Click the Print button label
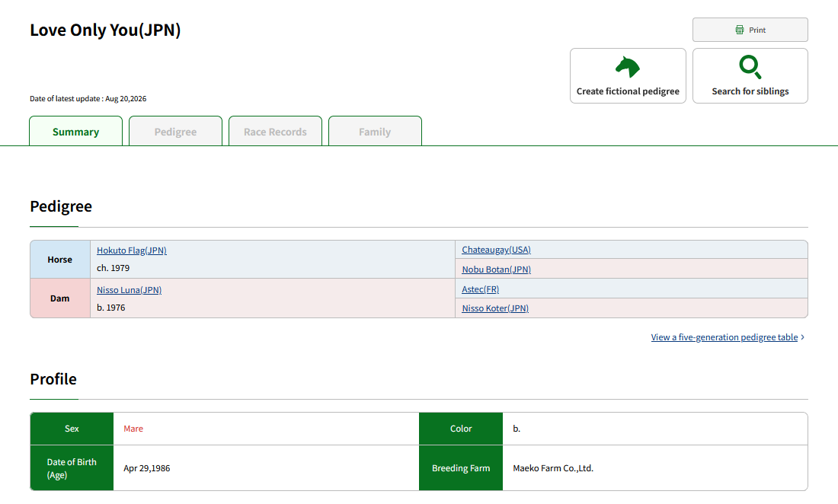The height and width of the screenshot is (504, 838). click(757, 30)
